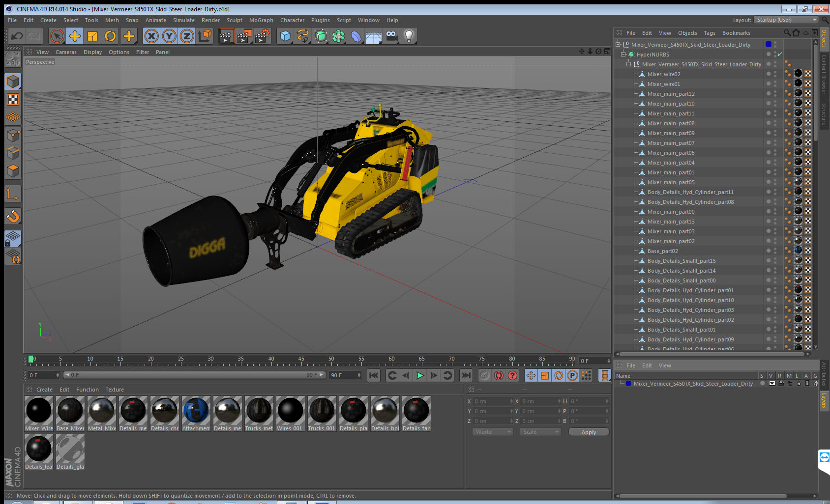
Task: Click the layer color swatch of root object
Action: pyautogui.click(x=769, y=44)
